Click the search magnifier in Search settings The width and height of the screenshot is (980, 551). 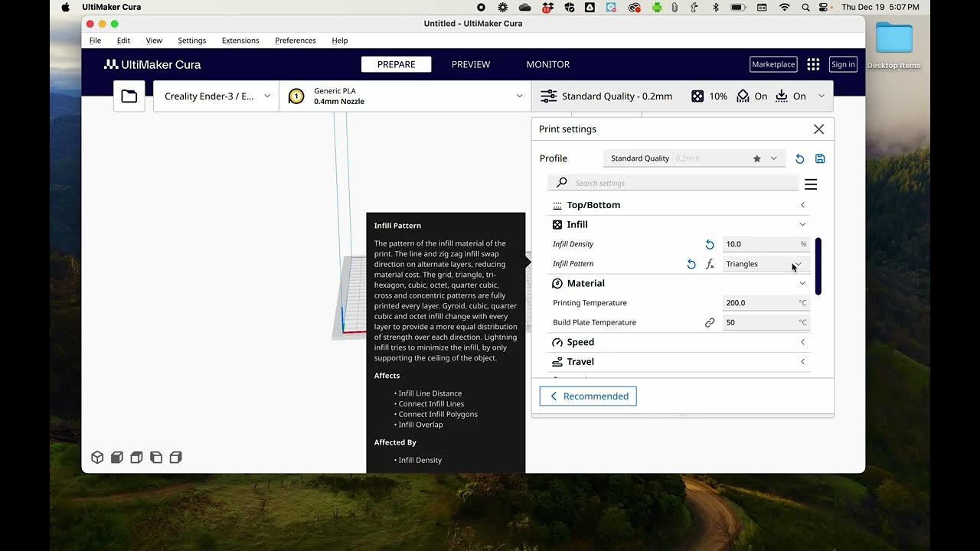coord(562,183)
